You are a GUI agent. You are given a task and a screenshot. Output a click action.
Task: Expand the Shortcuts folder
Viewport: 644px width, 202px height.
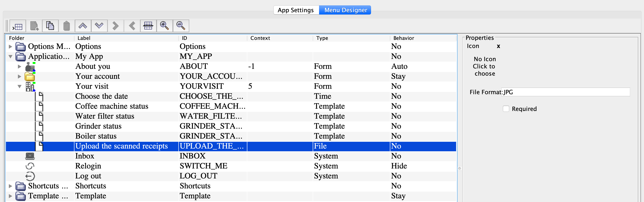click(10, 186)
